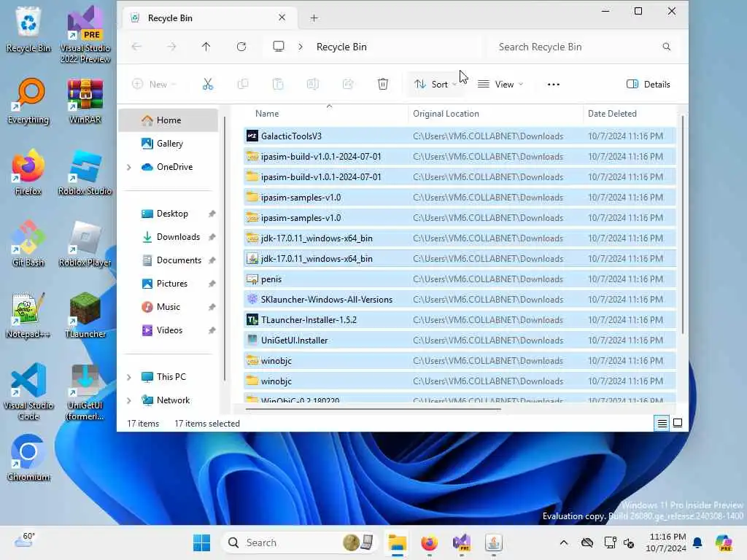The image size is (747, 560).
Task: Click the taskbar Search box
Action: 298,542
